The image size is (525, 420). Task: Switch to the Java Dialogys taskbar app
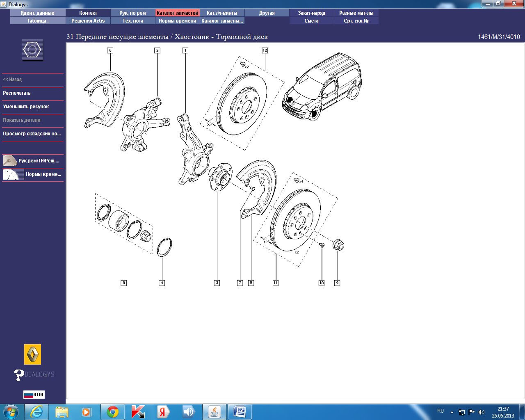tap(215, 412)
